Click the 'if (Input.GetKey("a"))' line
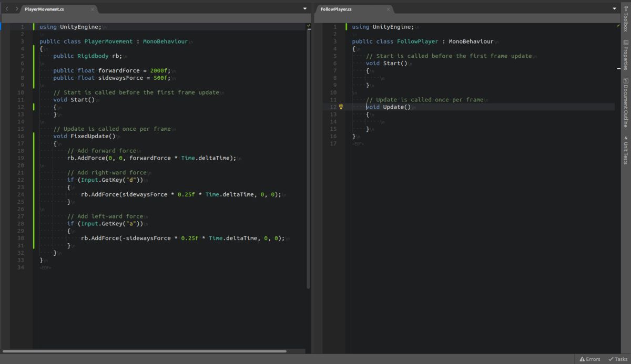The image size is (631, 364). tap(105, 223)
